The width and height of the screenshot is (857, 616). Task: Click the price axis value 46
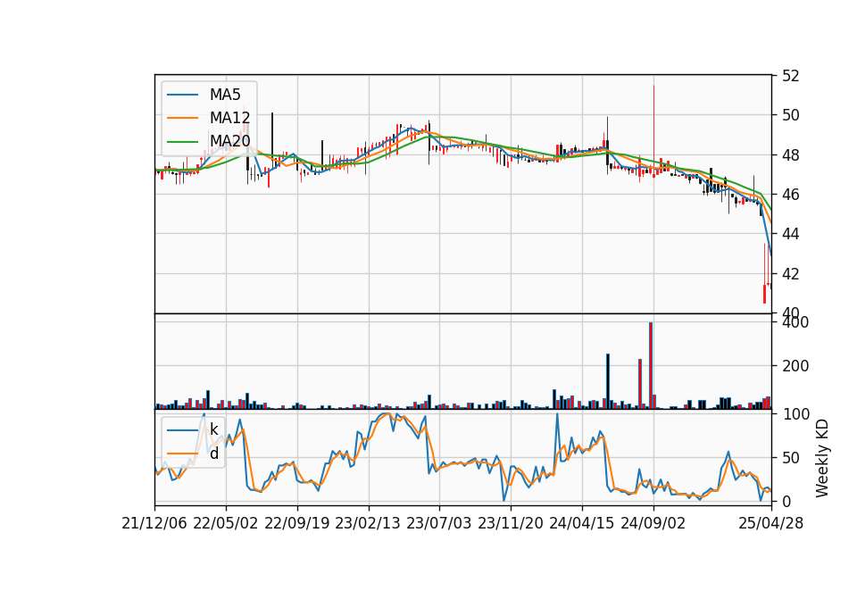click(x=790, y=195)
